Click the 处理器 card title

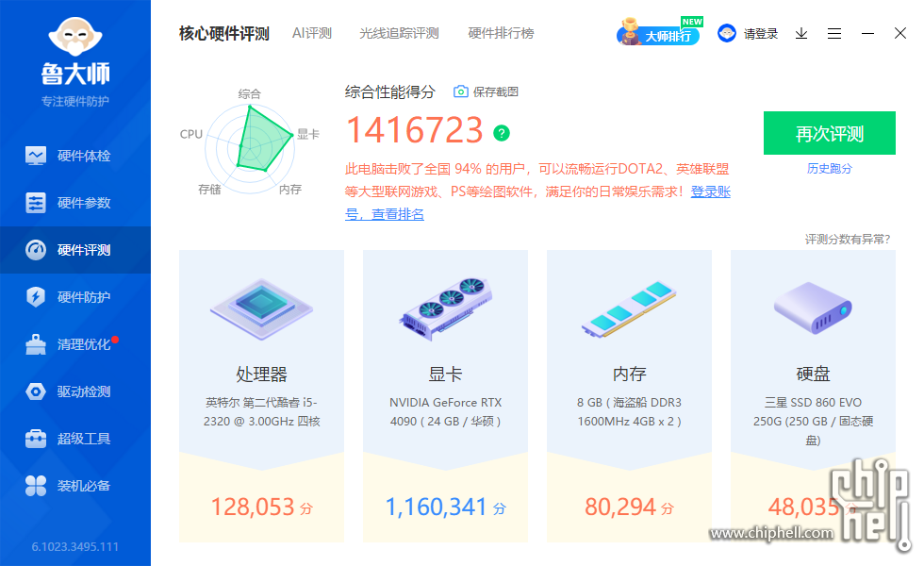pos(262,374)
